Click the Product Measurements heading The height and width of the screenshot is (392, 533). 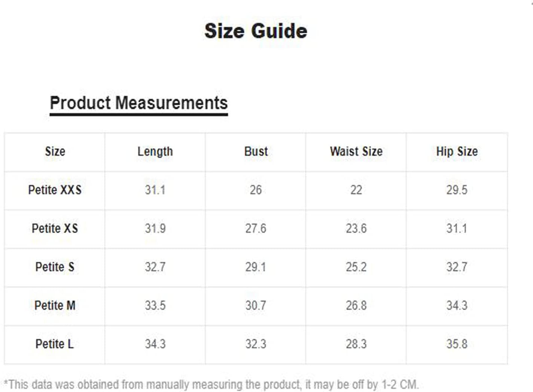pos(139,103)
